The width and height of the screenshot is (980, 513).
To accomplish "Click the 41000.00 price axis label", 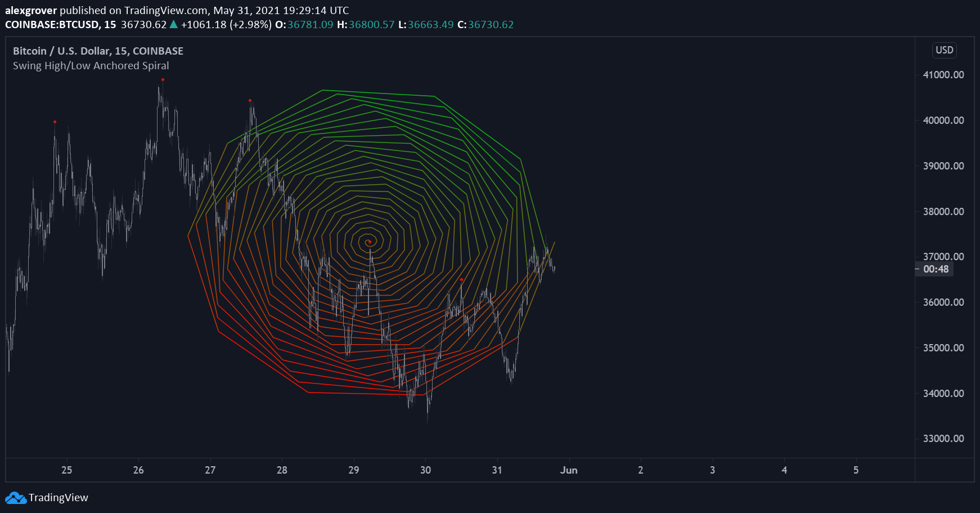I will coord(943,75).
